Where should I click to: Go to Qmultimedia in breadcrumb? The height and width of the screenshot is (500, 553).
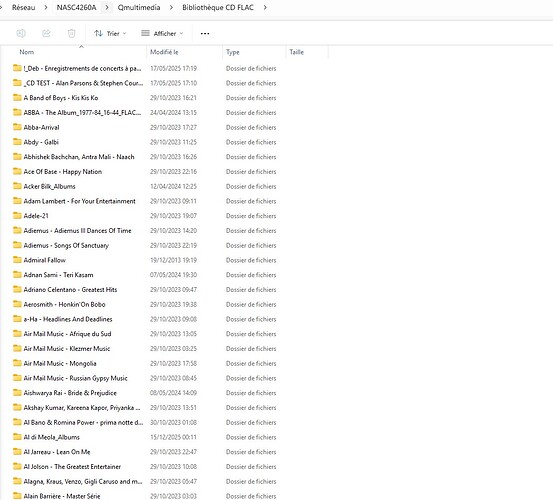139,7
